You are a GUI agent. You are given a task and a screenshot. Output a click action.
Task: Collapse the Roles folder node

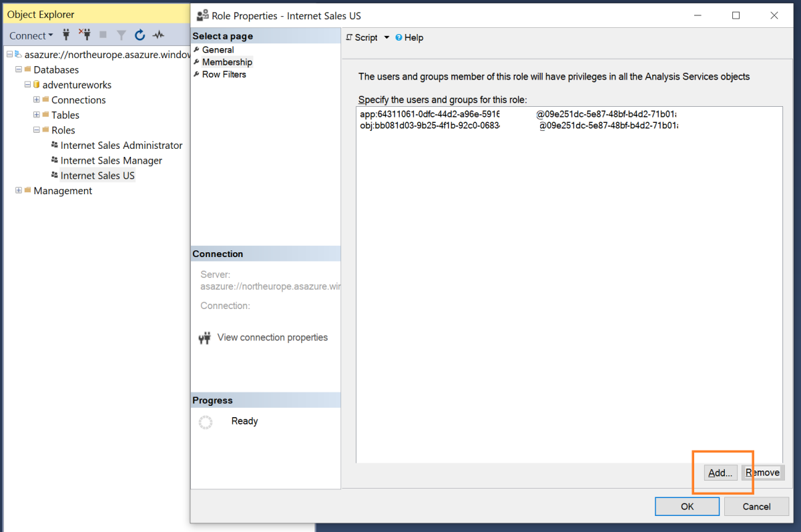point(37,130)
